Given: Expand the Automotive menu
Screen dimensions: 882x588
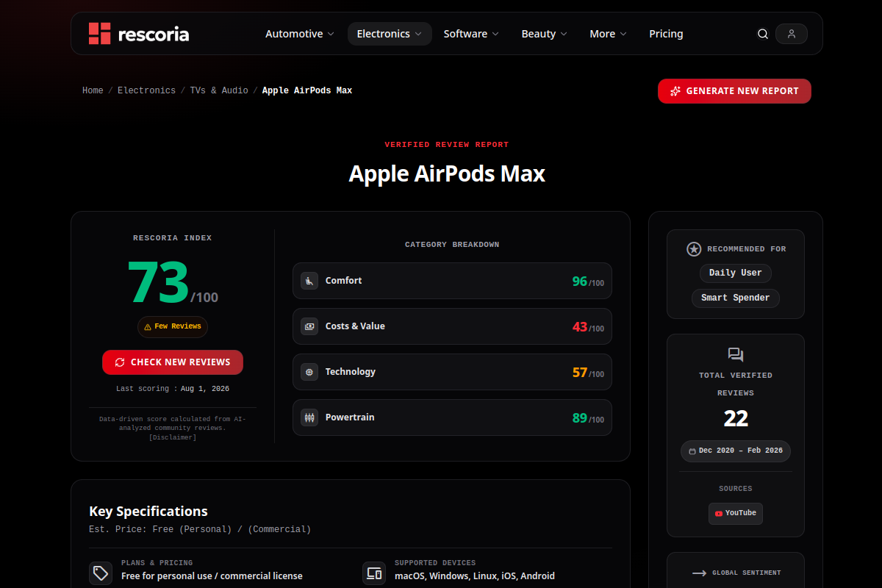Looking at the screenshot, I should click(x=300, y=34).
